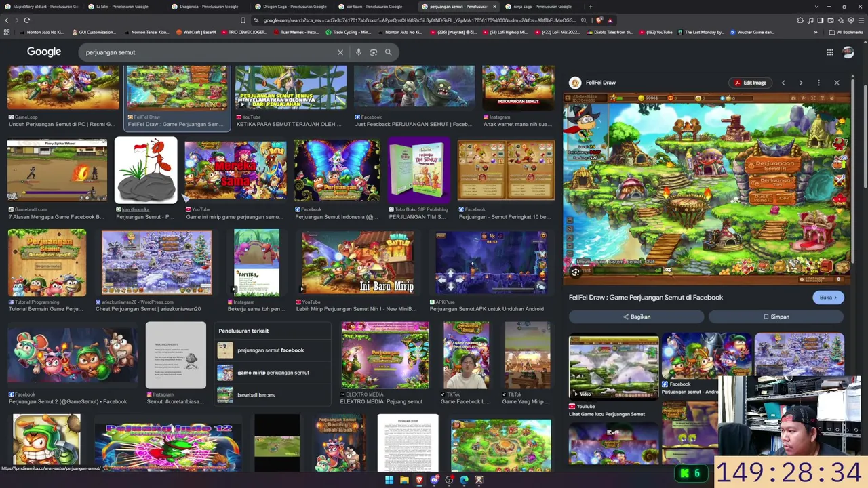
Task: Show previous image in preview panel
Action: [x=783, y=83]
